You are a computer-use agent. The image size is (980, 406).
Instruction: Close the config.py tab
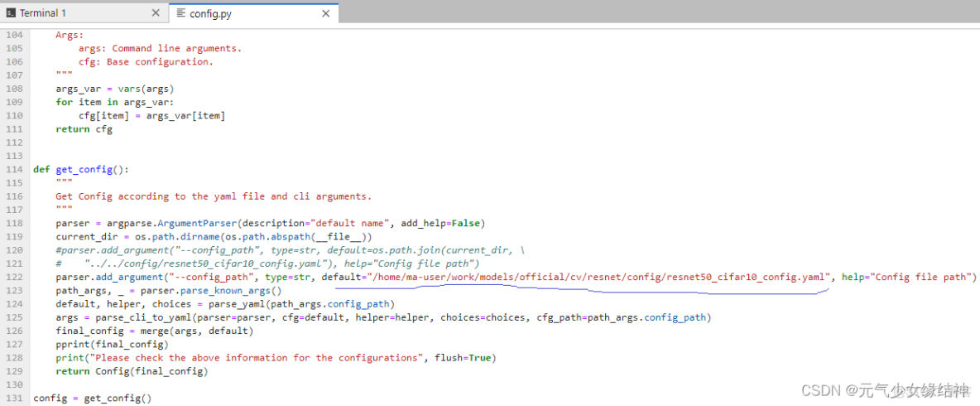click(x=325, y=13)
